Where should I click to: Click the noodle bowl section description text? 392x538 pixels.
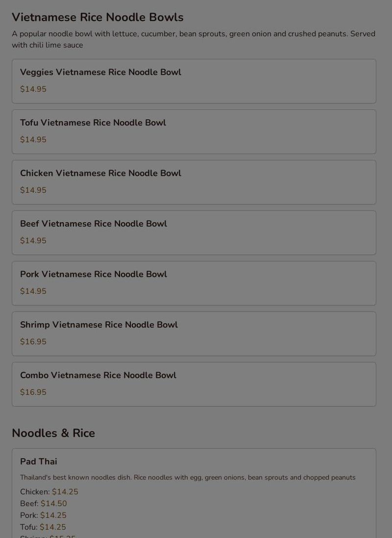coord(194,39)
